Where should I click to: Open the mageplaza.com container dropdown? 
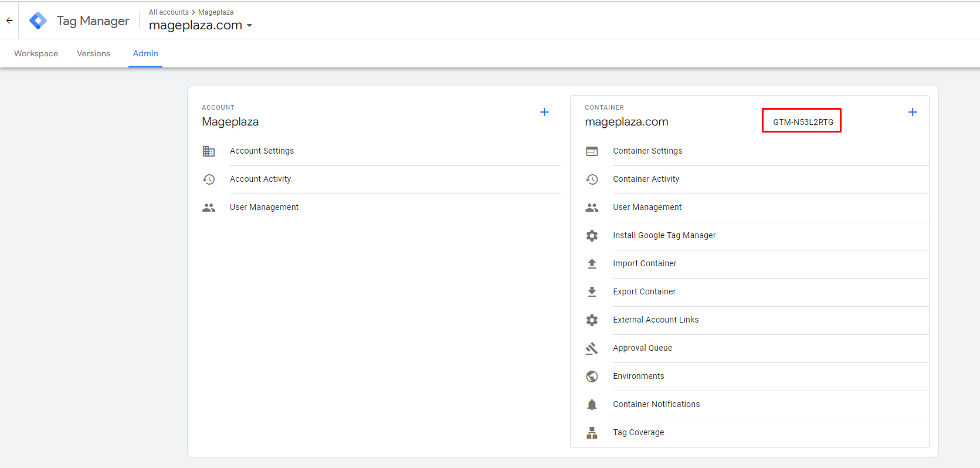[201, 25]
